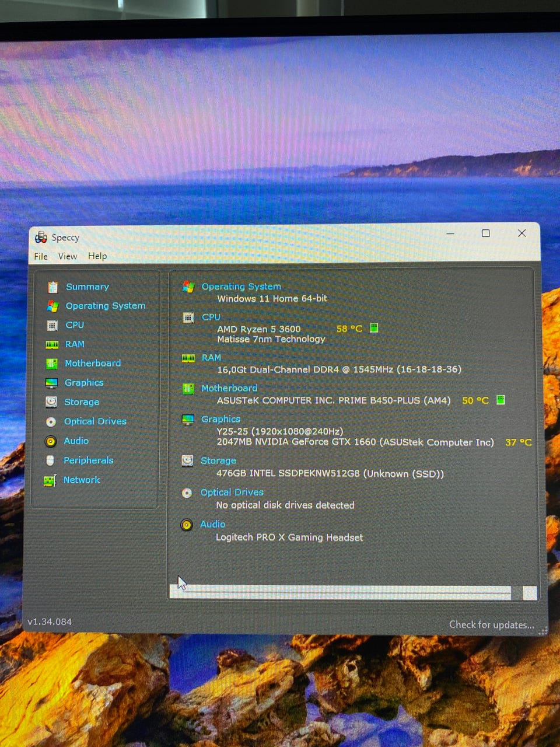
Task: Click the 37 °C graphics temperature value
Action: click(519, 442)
